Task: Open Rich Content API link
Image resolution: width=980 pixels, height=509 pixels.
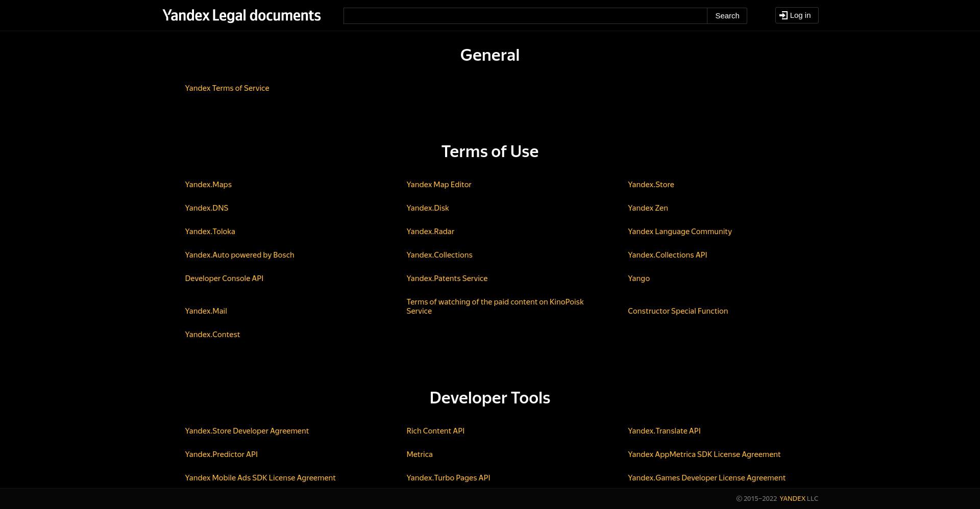Action: pos(435,431)
